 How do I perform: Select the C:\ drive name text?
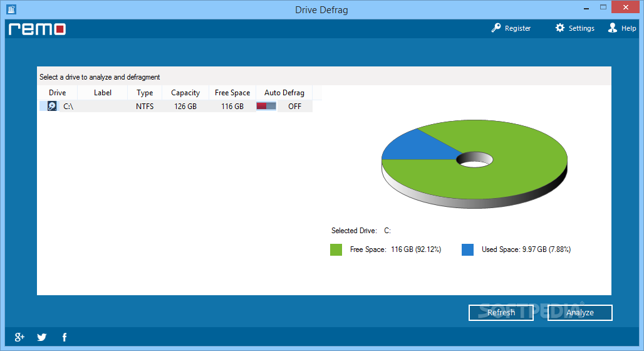(68, 107)
